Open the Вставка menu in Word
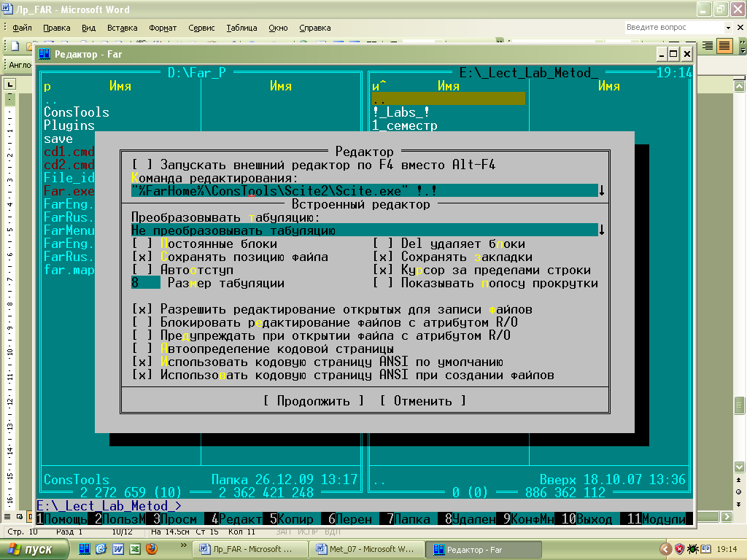747x560 pixels. (123, 28)
